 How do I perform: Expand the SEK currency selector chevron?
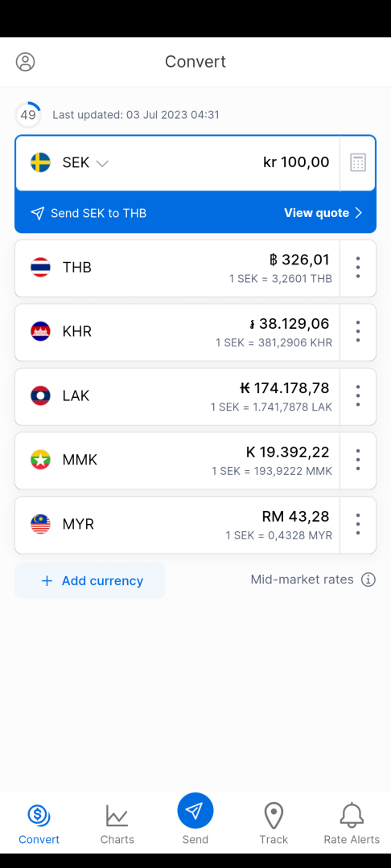102,163
